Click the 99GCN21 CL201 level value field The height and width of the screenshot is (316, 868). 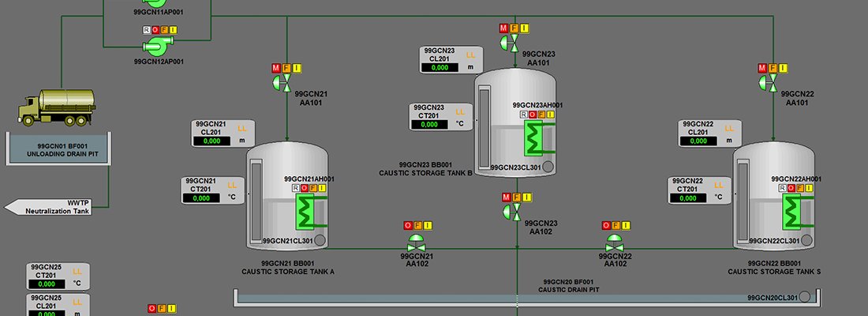[x=211, y=141]
